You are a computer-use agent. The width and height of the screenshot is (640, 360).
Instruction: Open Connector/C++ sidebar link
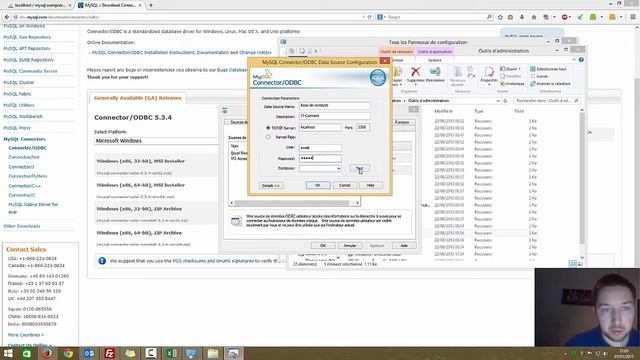coord(25,186)
